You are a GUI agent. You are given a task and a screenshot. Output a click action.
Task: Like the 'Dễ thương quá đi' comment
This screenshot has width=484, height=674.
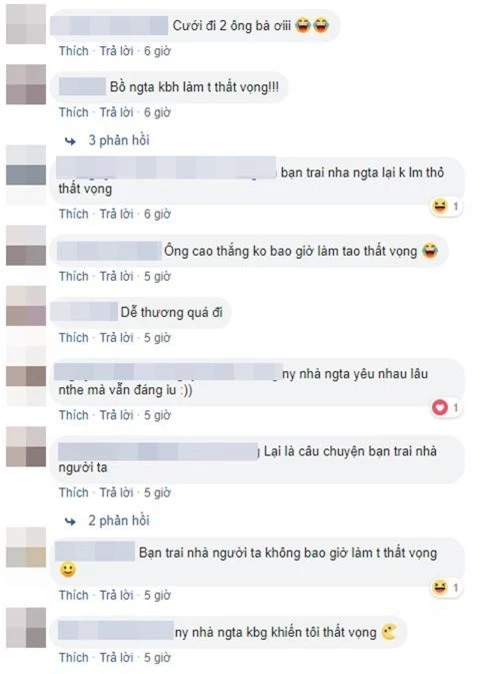coord(74,338)
